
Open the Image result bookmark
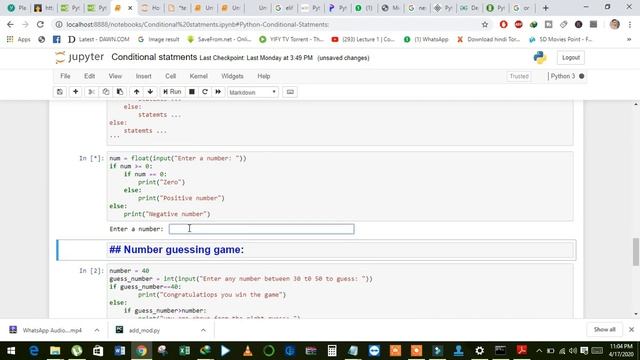[158, 40]
